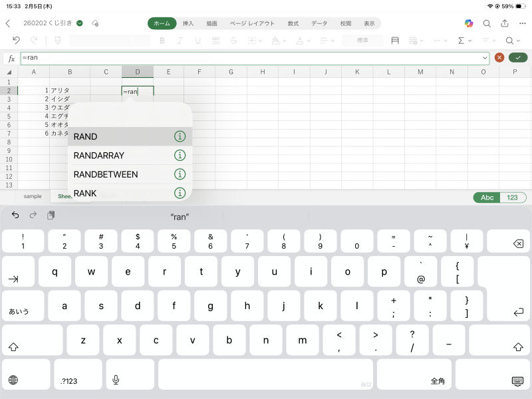Expand the formula bar chevron
532x399 pixels.
coord(485,58)
